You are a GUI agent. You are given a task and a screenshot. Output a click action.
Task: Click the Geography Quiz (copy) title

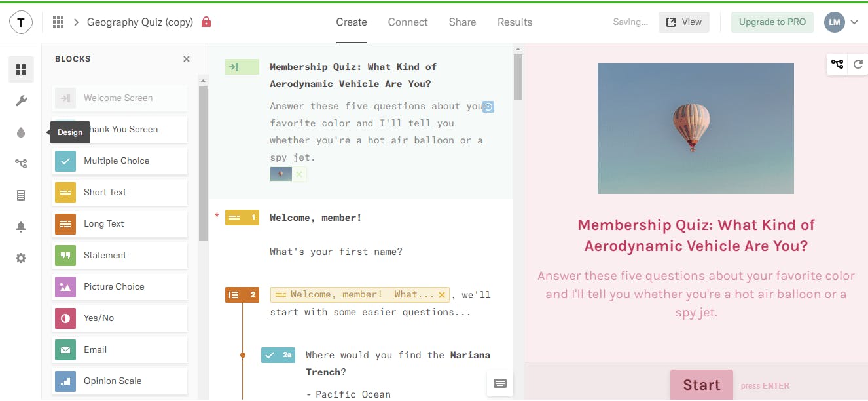tap(140, 22)
